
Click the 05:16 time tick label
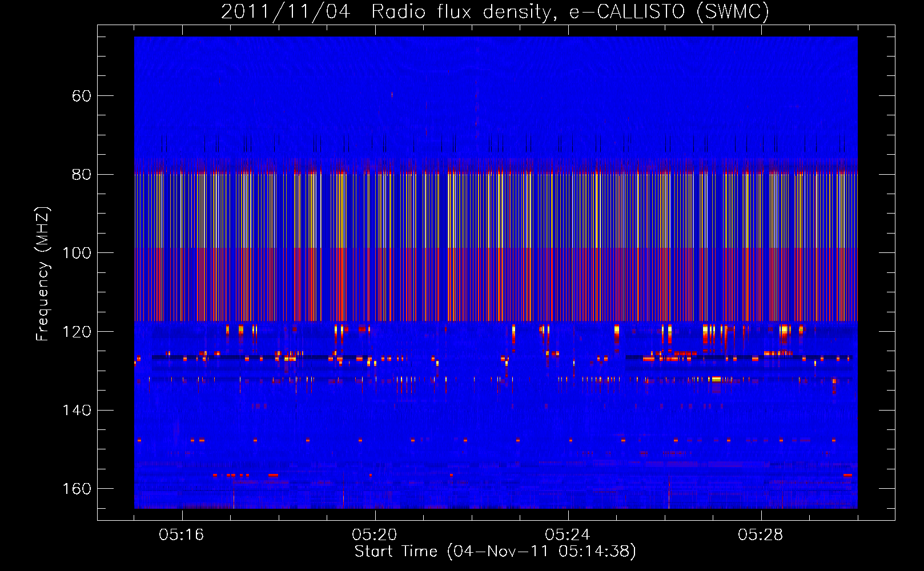point(182,535)
